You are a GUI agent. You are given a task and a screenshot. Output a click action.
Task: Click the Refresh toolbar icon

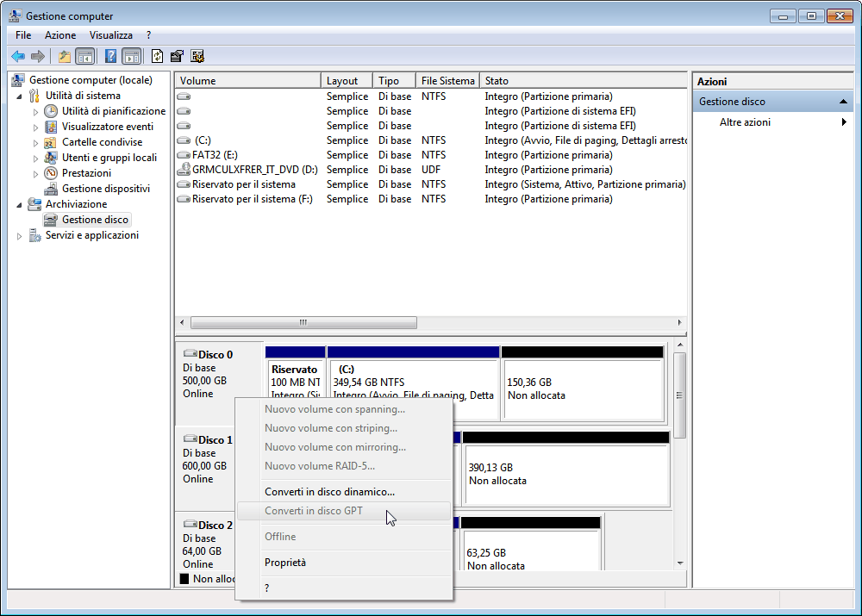point(157,57)
